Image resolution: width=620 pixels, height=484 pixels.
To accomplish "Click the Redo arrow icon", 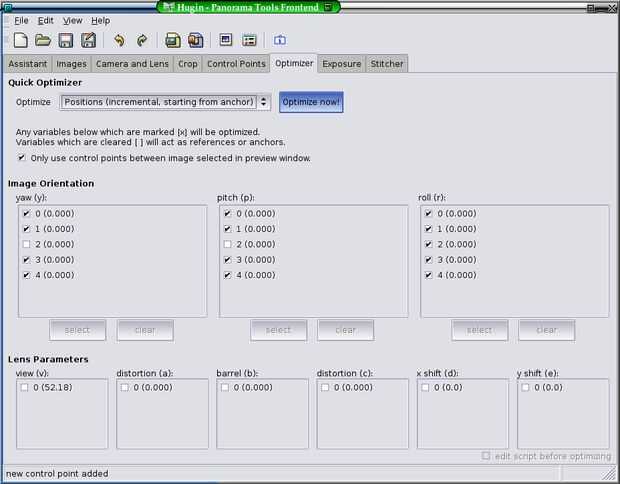I will click(142, 40).
